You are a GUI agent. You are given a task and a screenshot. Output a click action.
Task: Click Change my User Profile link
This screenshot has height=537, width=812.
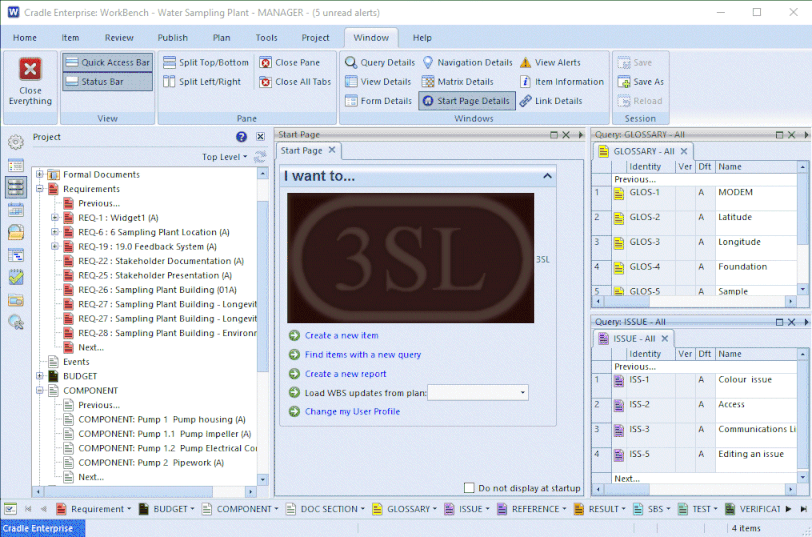[352, 412]
